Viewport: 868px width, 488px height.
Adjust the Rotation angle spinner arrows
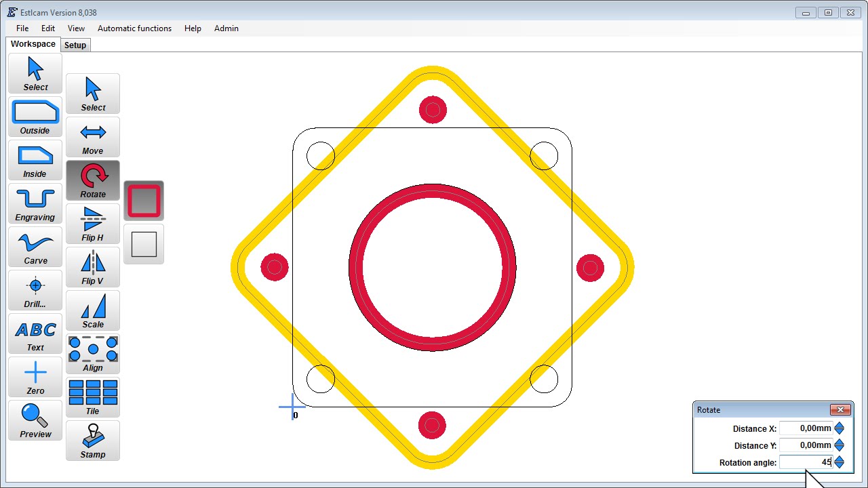click(x=840, y=462)
